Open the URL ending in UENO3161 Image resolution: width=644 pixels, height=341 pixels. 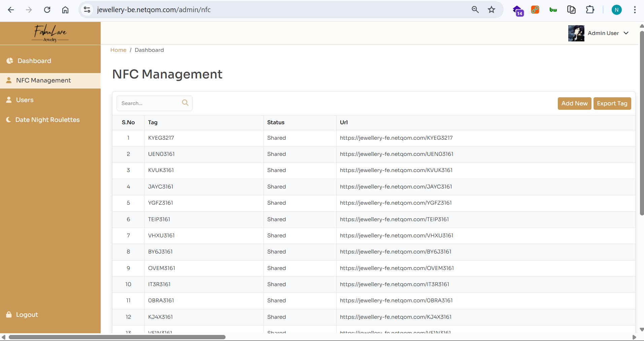coord(397,154)
